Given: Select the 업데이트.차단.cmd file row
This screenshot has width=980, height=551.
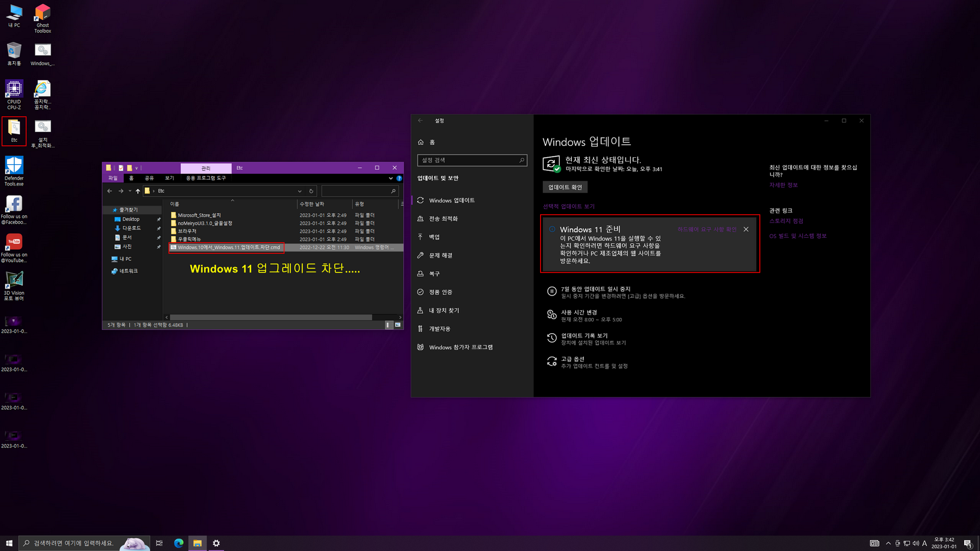Looking at the screenshot, I should click(286, 248).
